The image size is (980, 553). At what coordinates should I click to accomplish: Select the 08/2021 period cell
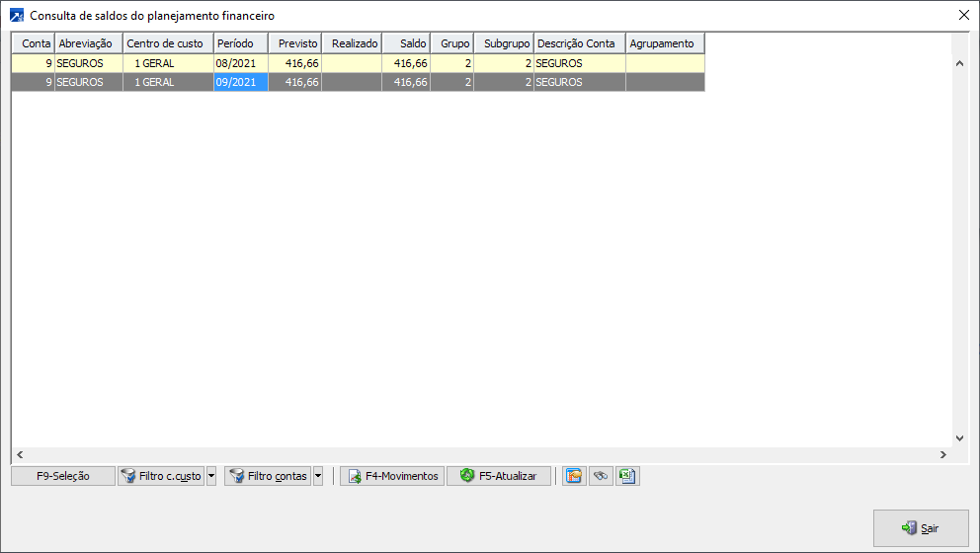coord(241,63)
